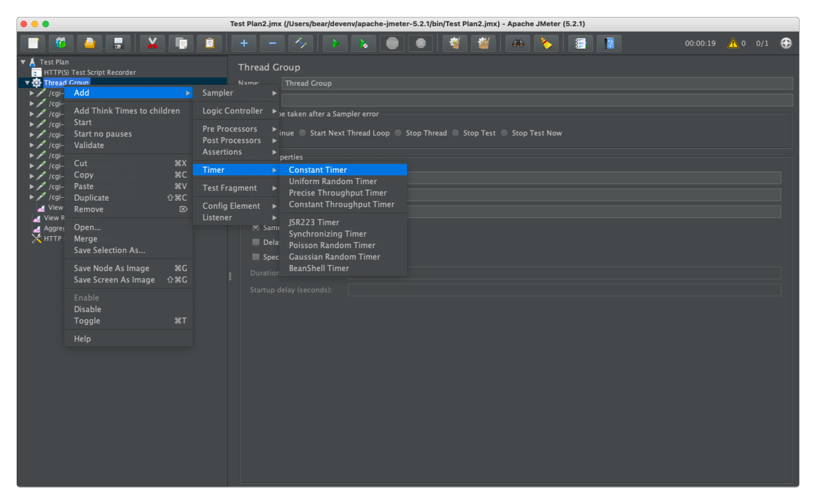Screen dimensions: 816x504
Task: Choose Uniform Random Timer
Action: [x=343, y=181]
